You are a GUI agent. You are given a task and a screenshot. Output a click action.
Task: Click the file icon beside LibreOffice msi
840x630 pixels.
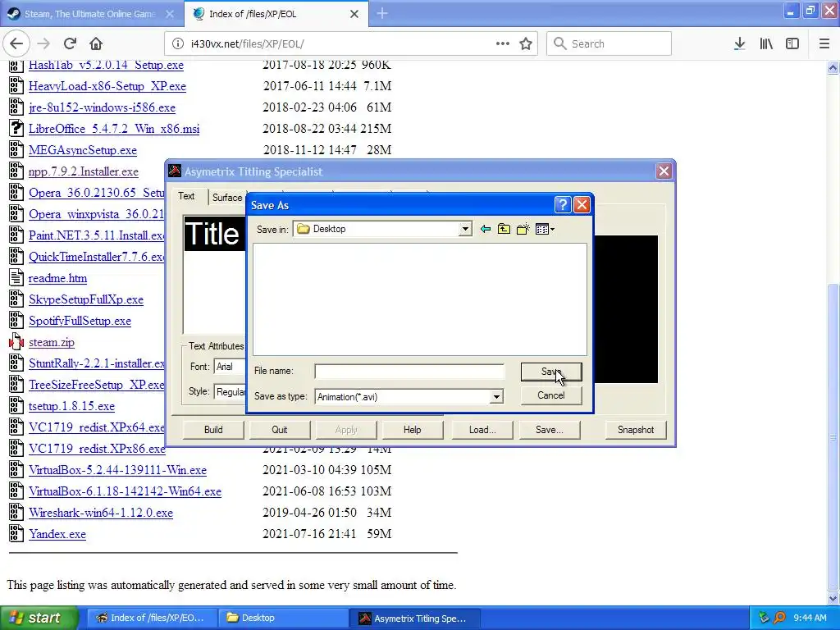tap(16, 129)
